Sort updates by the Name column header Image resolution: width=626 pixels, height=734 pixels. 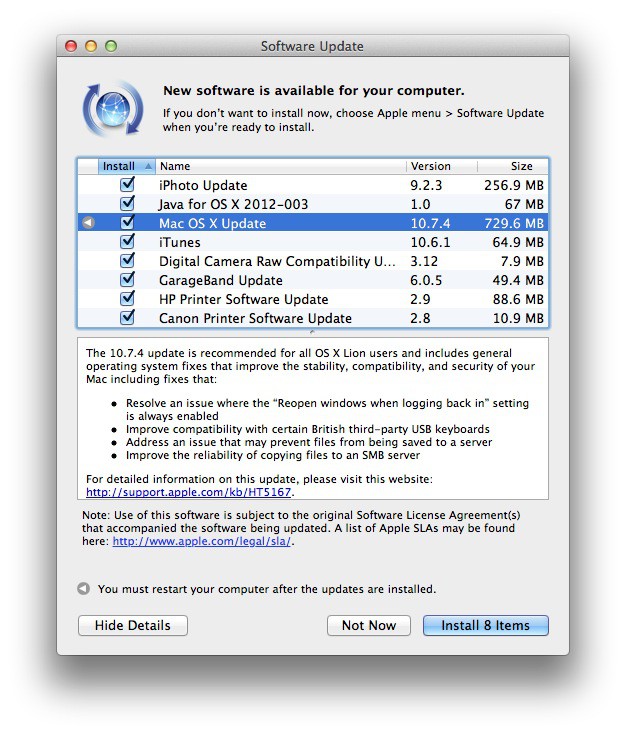coord(280,166)
